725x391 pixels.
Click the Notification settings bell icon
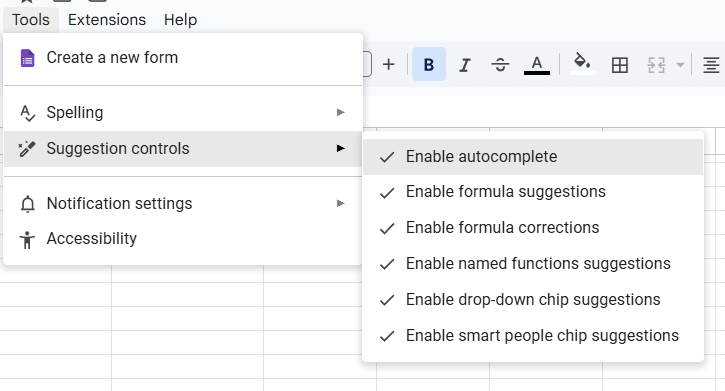click(28, 204)
